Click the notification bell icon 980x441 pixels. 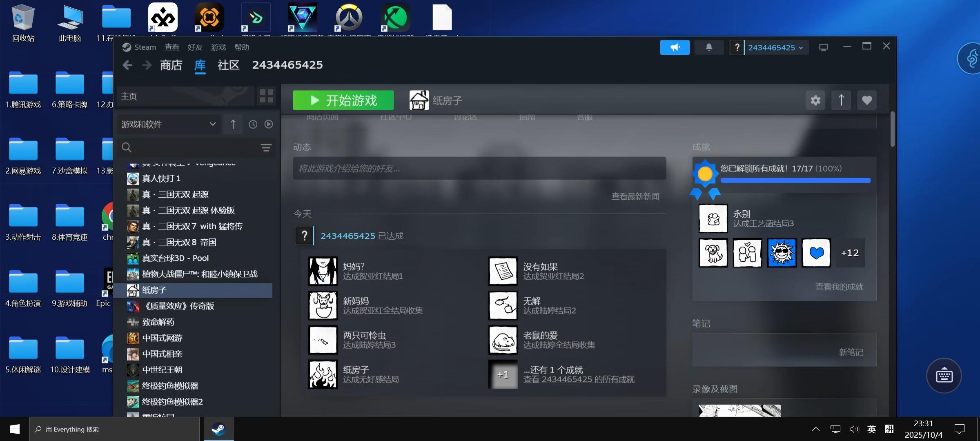tap(709, 47)
